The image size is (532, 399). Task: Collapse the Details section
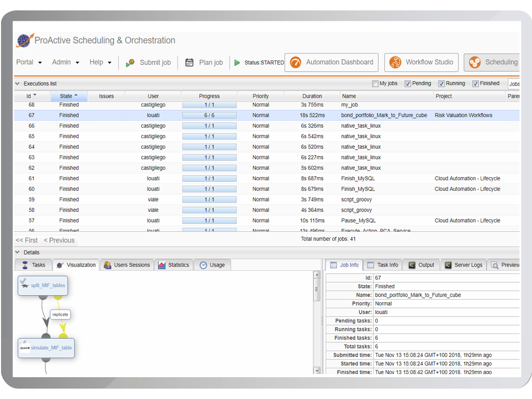[x=17, y=252]
